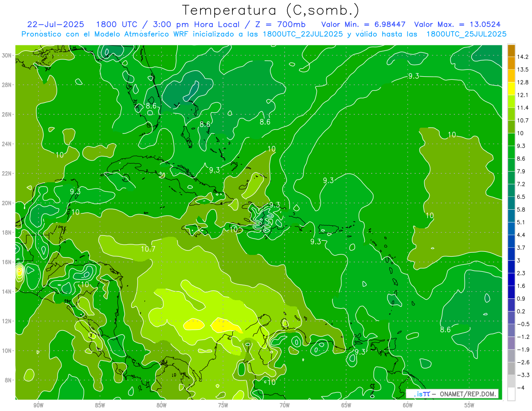Click the 5.1 label on the color scale

coord(521,222)
